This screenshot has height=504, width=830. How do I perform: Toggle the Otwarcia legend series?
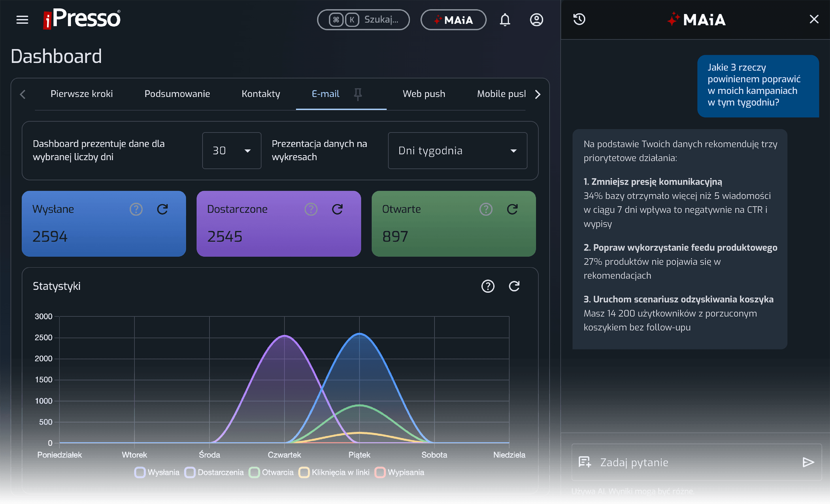271,472
